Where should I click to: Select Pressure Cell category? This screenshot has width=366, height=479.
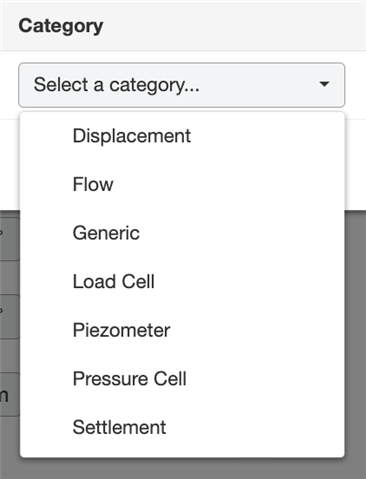(x=182, y=379)
